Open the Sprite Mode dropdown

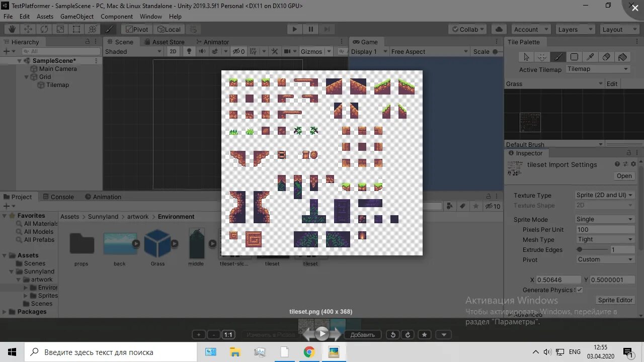tap(605, 219)
